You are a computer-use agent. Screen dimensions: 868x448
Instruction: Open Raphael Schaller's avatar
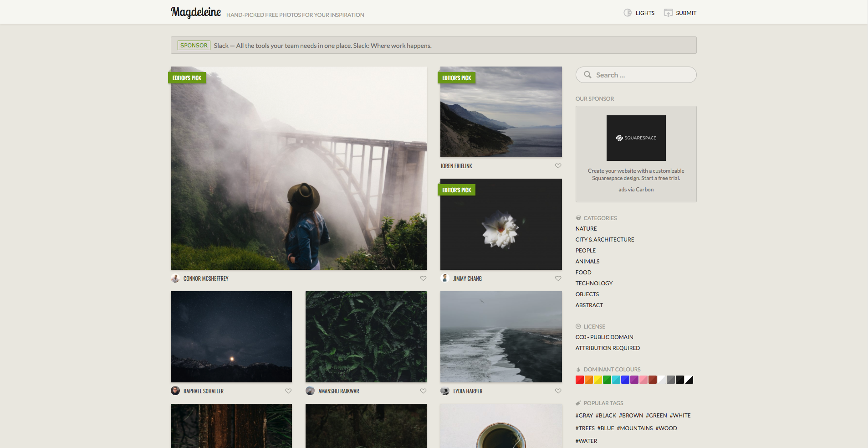coord(175,391)
